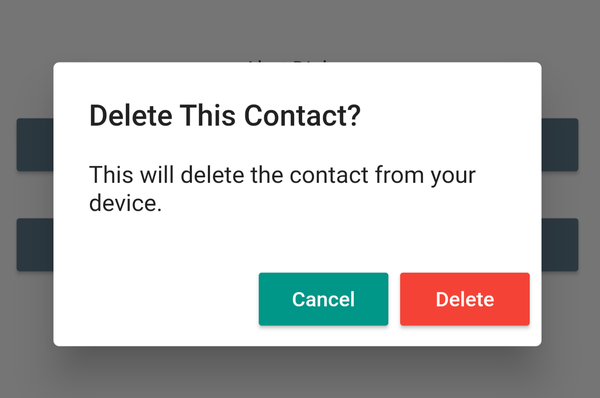Click blank dialog space left of Cancel
600x398 pixels.
155,299
